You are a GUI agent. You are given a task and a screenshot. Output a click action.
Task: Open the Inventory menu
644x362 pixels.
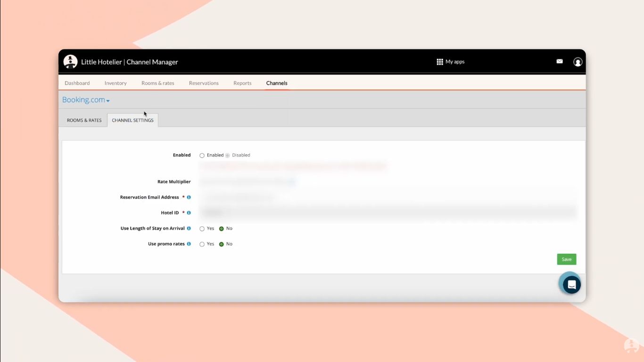(116, 83)
